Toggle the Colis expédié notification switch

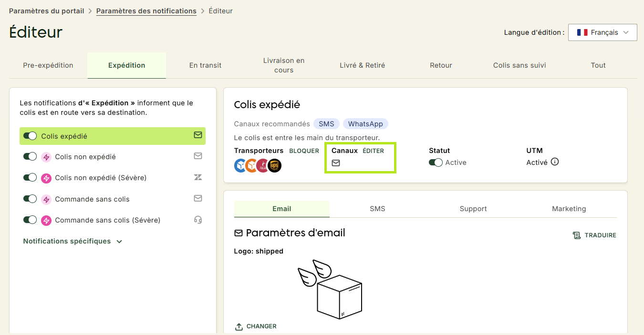click(x=30, y=136)
